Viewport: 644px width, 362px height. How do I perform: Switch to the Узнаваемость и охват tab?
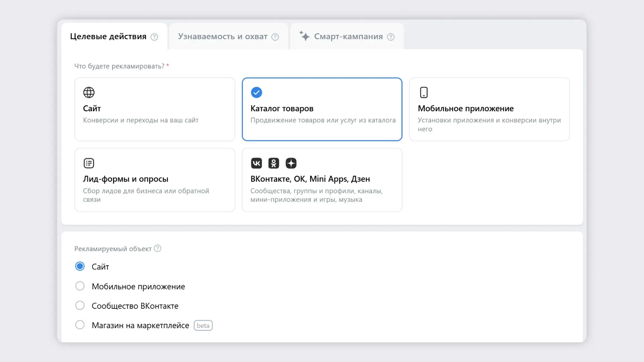(229, 36)
